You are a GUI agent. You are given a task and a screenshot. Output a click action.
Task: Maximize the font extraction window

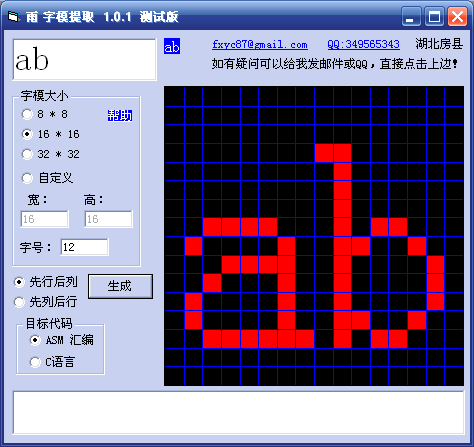tap(434, 16)
